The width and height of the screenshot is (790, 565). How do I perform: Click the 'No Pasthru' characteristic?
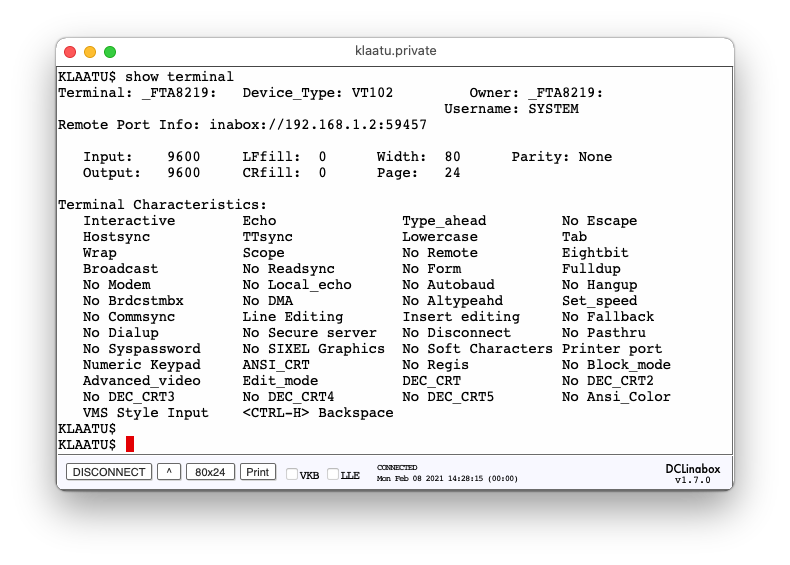click(604, 333)
